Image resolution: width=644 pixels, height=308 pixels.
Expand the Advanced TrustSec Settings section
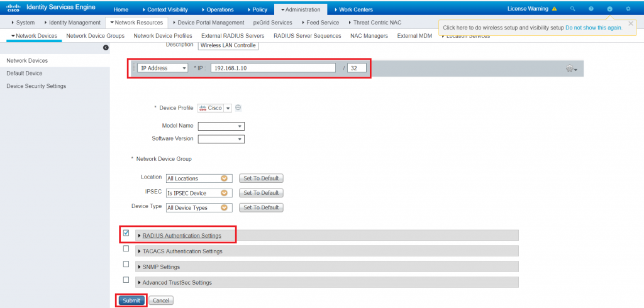coord(177,283)
